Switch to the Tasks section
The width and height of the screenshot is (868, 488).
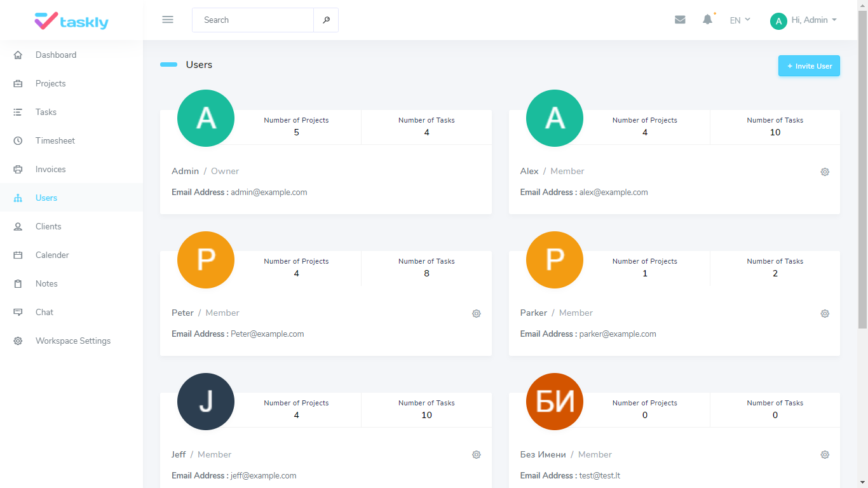[x=45, y=112]
